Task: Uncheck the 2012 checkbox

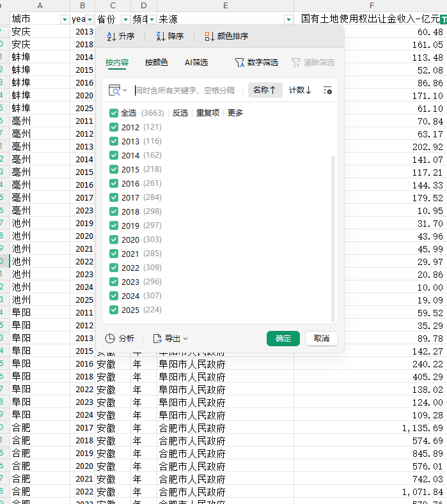Action: pos(114,127)
